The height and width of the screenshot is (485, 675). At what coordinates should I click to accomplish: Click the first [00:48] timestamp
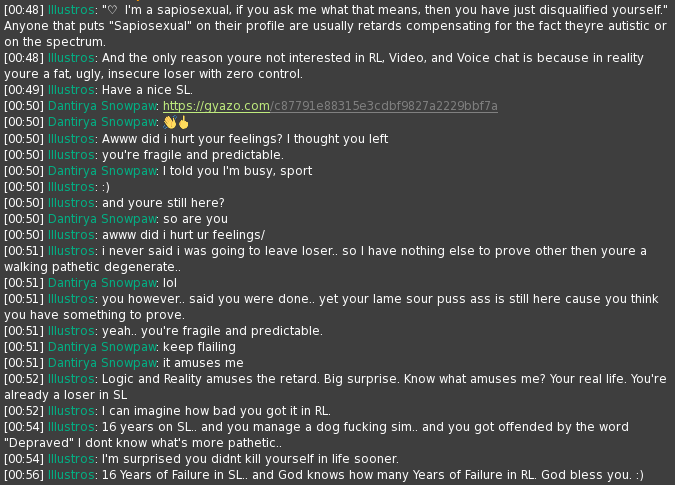(24, 10)
